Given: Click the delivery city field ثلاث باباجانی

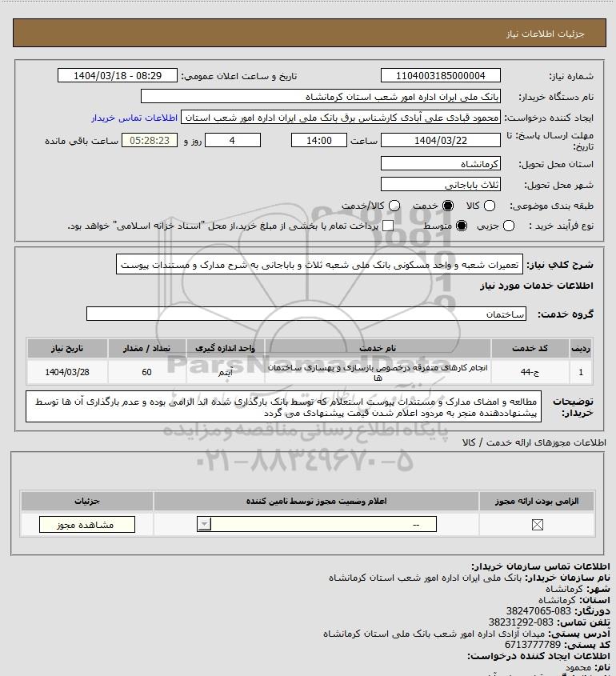Looking at the screenshot, I should click(441, 185).
